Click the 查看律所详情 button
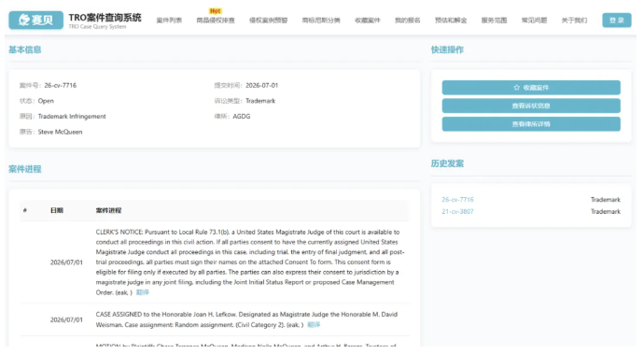This screenshot has width=644, height=354. pyautogui.click(x=531, y=123)
